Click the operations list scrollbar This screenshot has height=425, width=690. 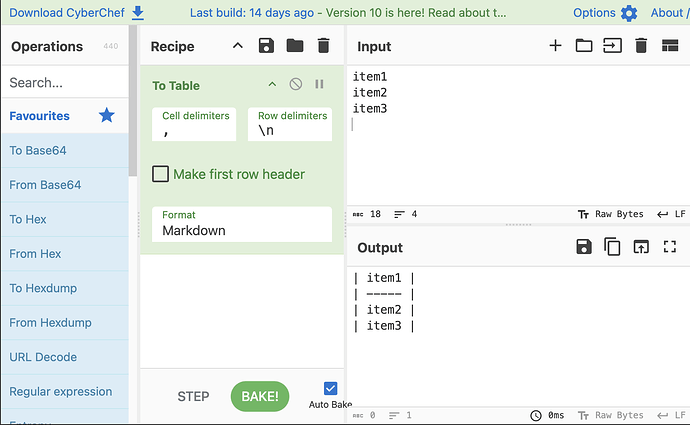[x=133, y=101]
